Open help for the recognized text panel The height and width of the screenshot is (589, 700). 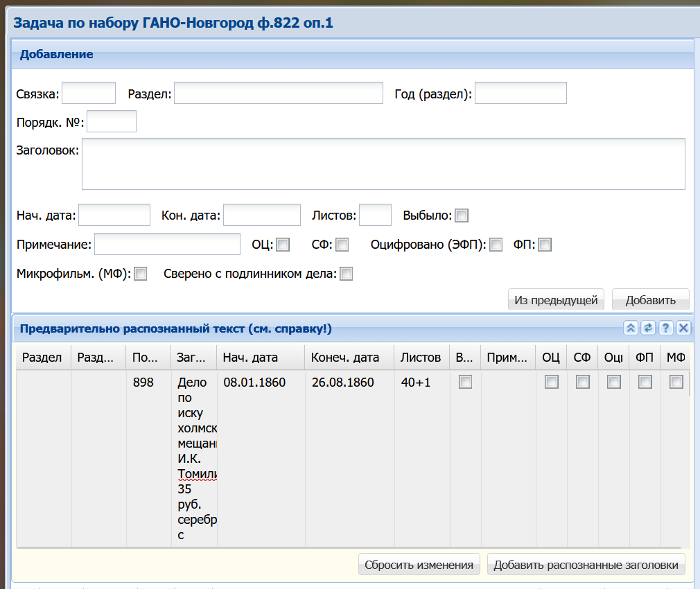tap(665, 328)
